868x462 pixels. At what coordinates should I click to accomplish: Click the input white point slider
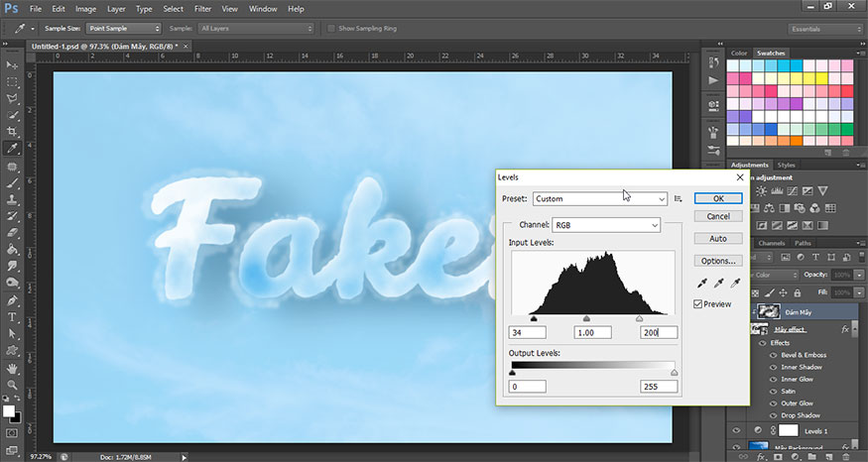click(x=640, y=318)
